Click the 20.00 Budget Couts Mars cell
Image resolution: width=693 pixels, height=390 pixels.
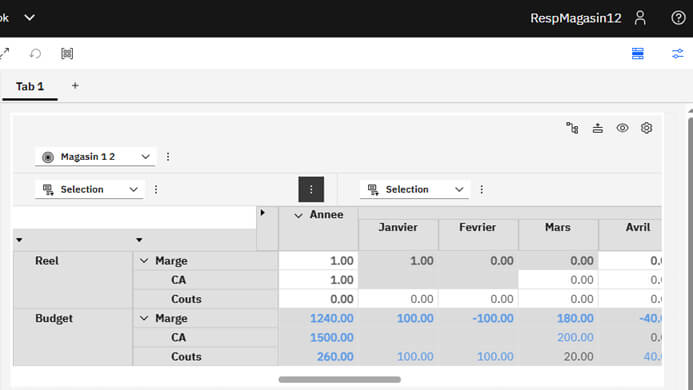(558, 357)
